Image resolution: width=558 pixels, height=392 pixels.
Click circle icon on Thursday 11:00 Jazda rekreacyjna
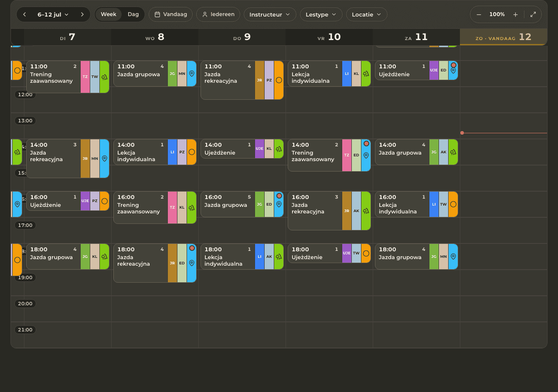pos(279,80)
